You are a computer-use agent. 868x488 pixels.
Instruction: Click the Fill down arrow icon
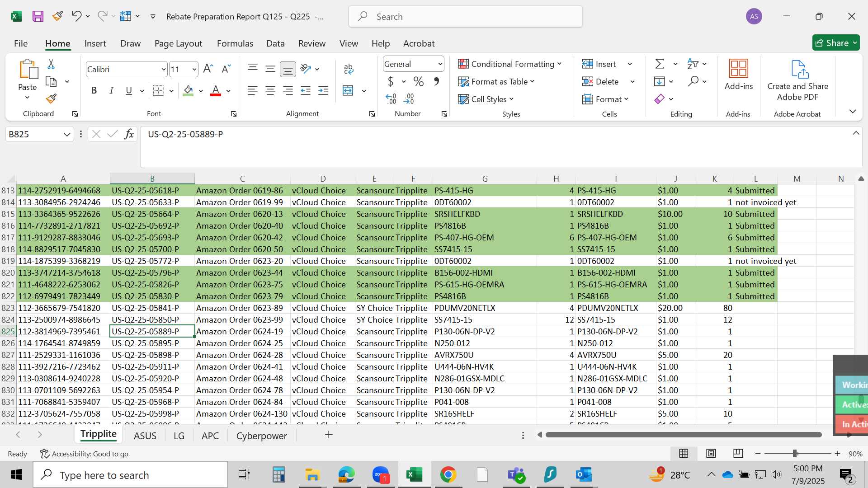pyautogui.click(x=660, y=81)
